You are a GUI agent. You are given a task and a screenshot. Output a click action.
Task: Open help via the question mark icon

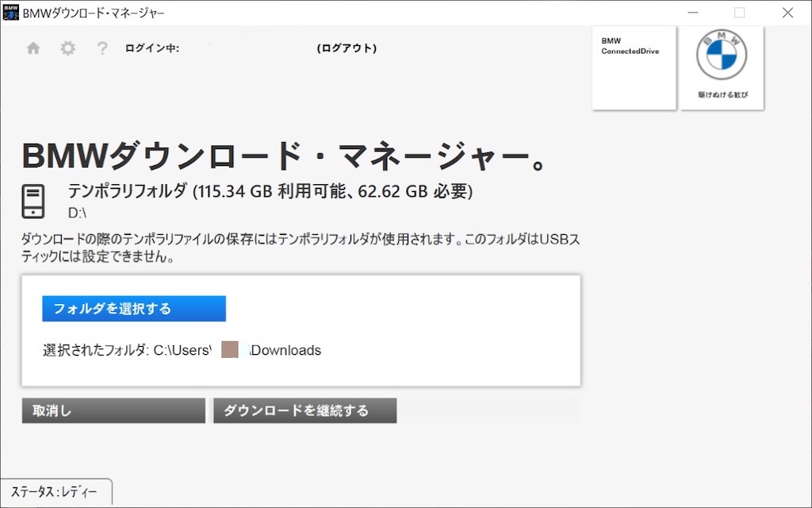coord(101,48)
